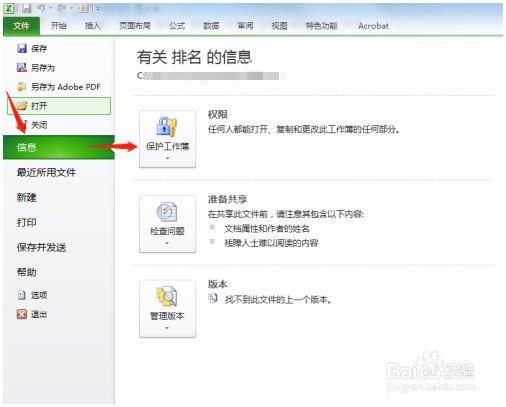Screen dimensions: 506x407
Task: Click the quick access Save icon
Action: 27,9
